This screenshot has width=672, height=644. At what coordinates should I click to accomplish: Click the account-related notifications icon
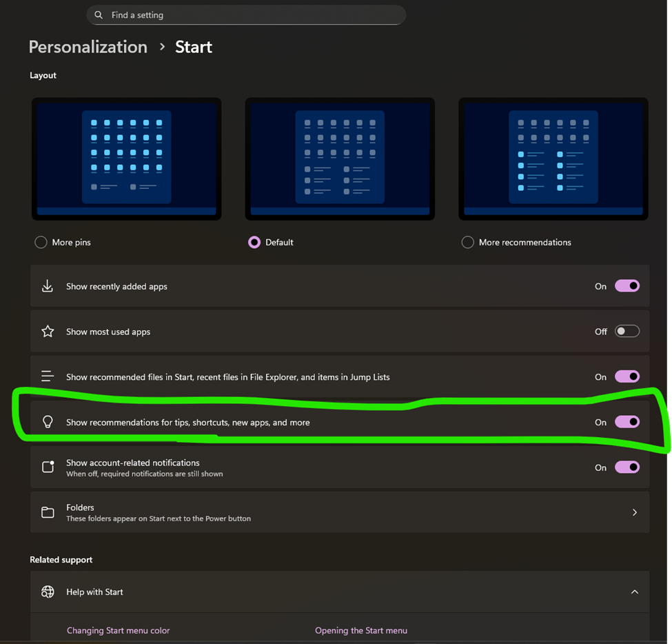click(48, 467)
